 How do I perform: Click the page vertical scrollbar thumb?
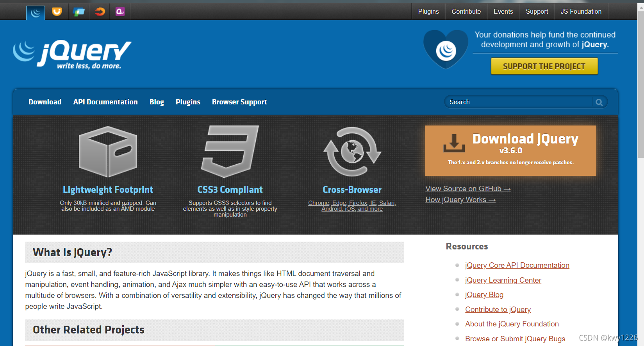(x=641, y=84)
